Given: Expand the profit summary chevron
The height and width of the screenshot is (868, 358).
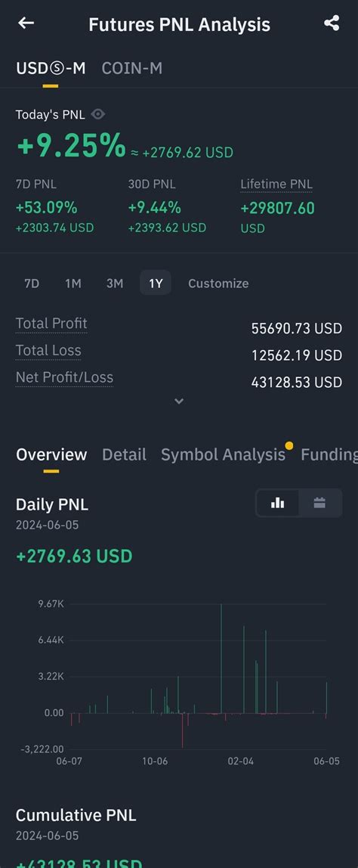Looking at the screenshot, I should (x=179, y=401).
